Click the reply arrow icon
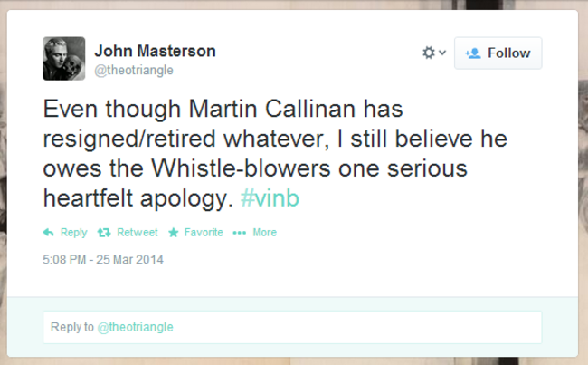Image resolution: width=588 pixels, height=365 pixels. [x=48, y=233]
